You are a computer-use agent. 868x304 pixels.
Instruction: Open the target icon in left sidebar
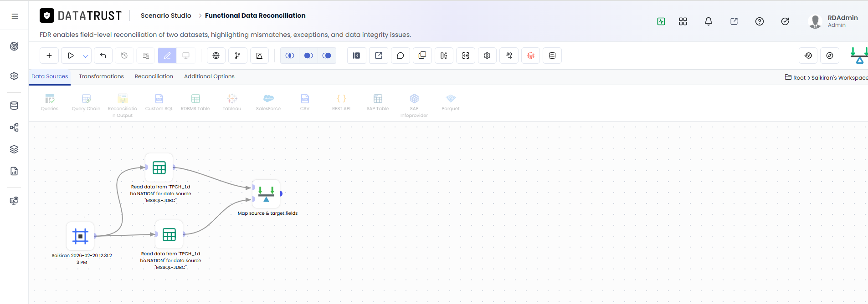click(14, 46)
